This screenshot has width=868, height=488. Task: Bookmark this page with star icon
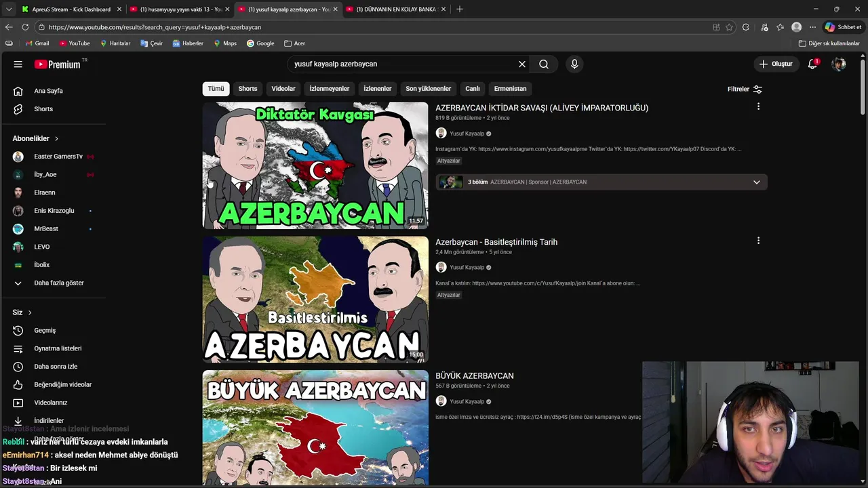(730, 27)
